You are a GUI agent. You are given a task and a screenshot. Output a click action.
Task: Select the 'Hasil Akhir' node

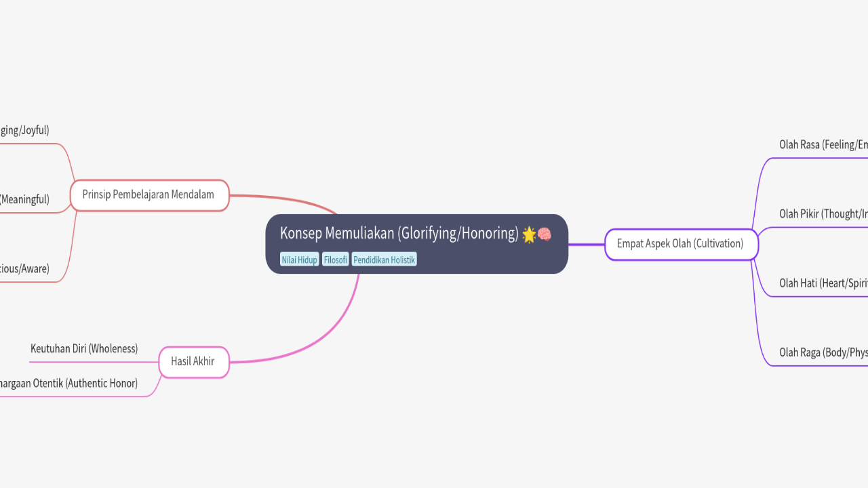(x=193, y=361)
